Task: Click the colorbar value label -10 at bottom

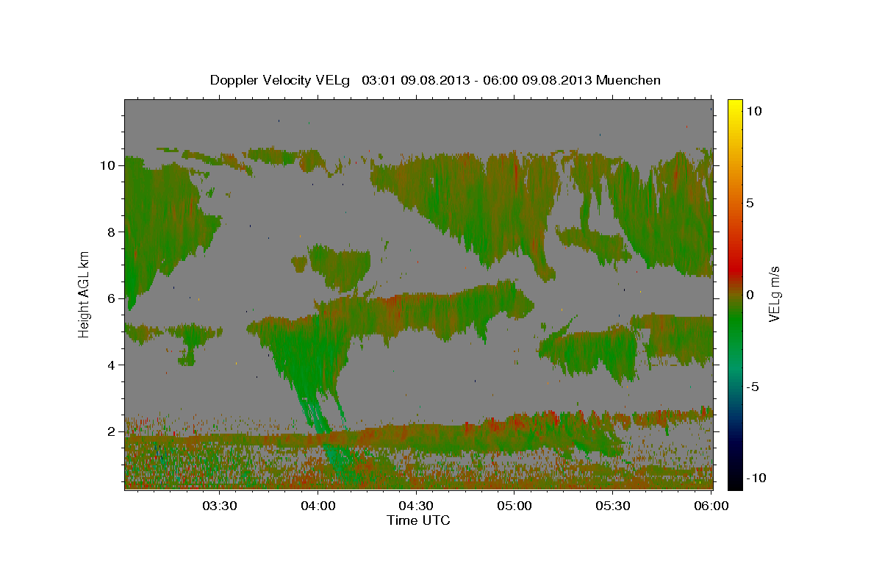Action: point(755,478)
